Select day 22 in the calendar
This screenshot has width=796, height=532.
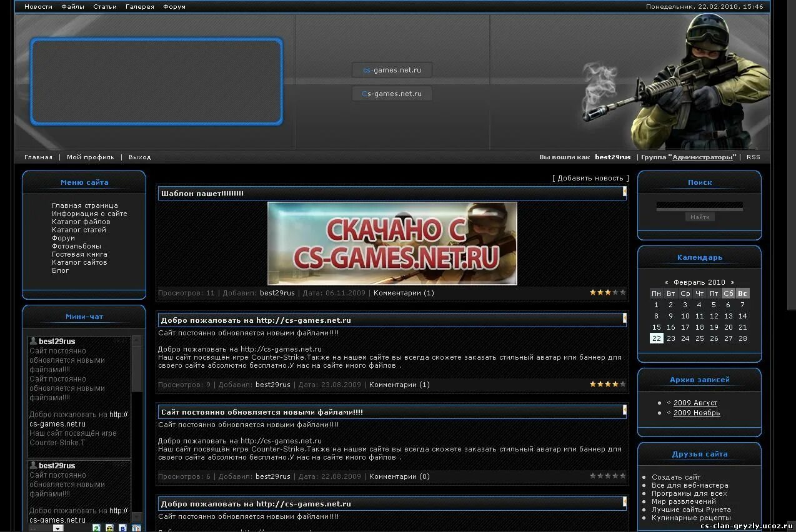(x=656, y=338)
